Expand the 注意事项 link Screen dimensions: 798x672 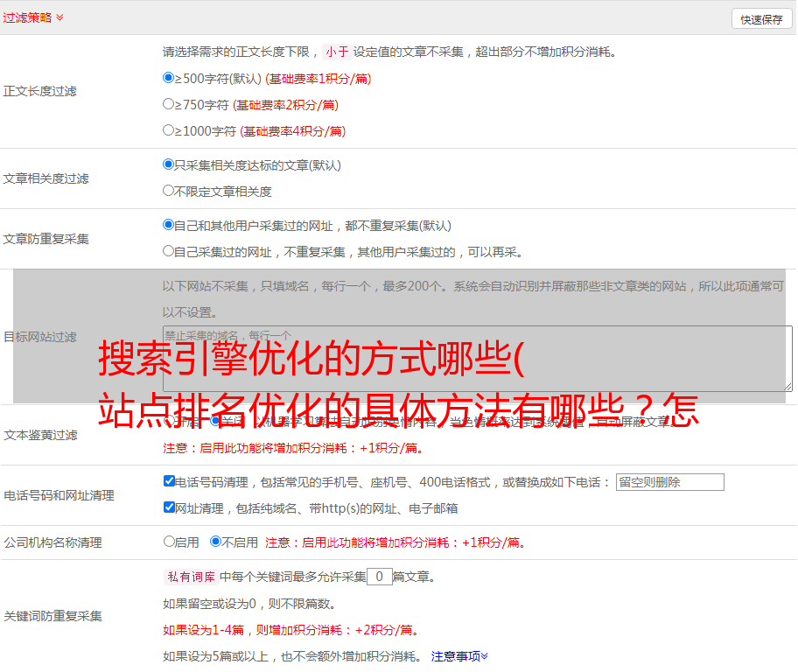click(x=459, y=656)
